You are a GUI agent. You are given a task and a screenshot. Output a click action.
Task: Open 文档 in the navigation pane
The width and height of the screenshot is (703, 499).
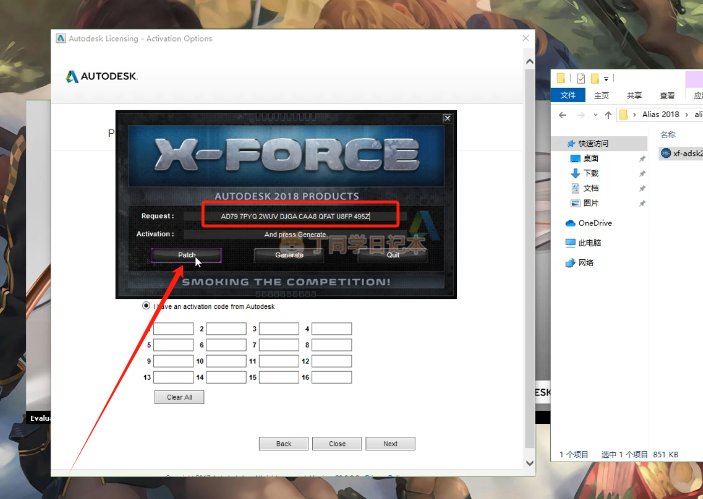591,188
